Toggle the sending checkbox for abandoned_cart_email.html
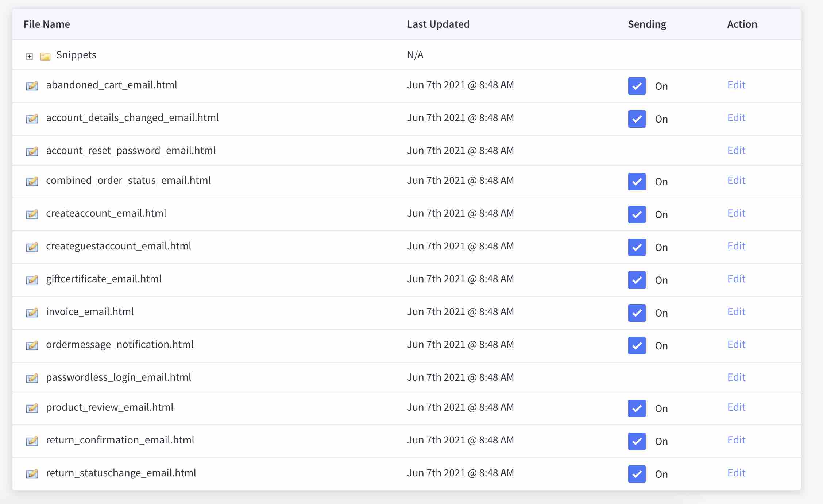 [x=637, y=85]
